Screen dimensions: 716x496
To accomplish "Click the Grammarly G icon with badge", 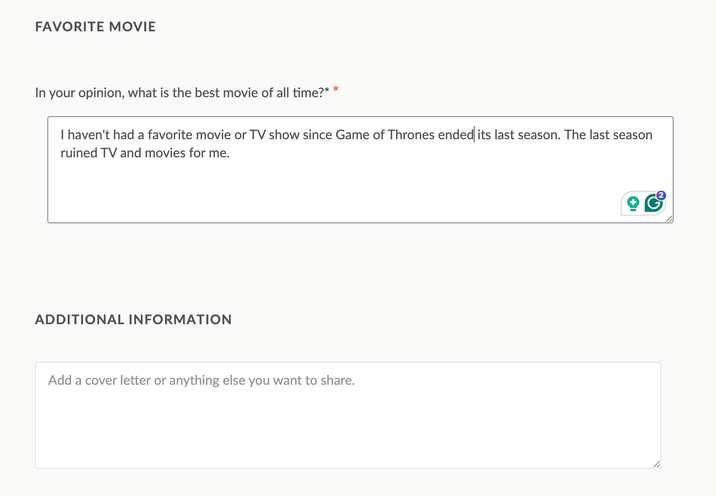I will (x=654, y=202).
